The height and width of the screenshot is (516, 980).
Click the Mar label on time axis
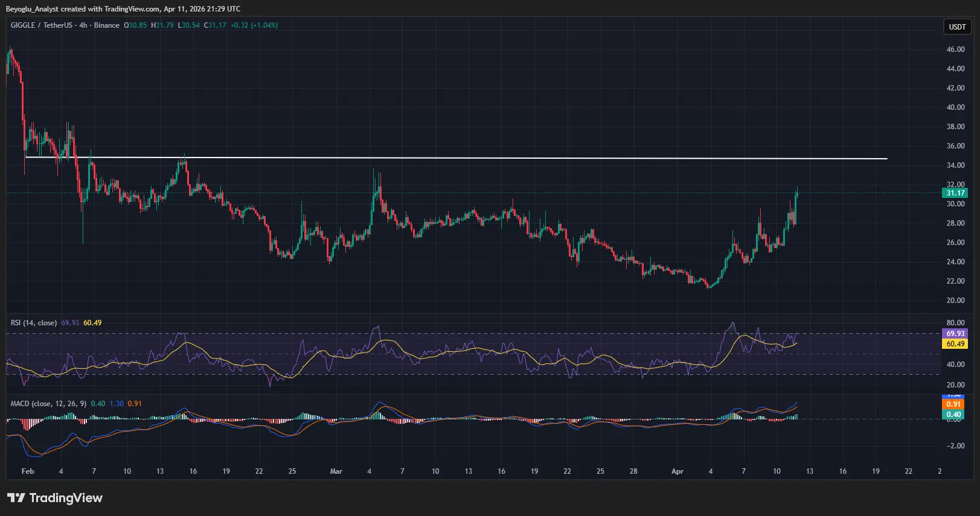[x=336, y=471]
